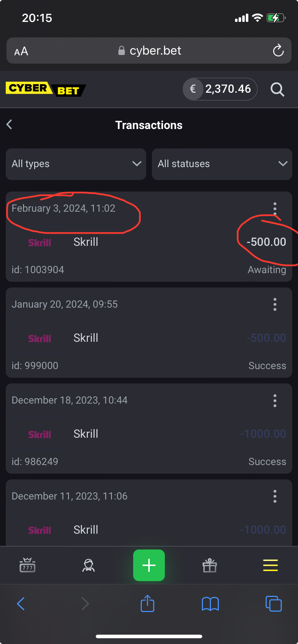Expand the All statuses dropdown
Viewport: 298px width, 644px height.
tap(222, 164)
